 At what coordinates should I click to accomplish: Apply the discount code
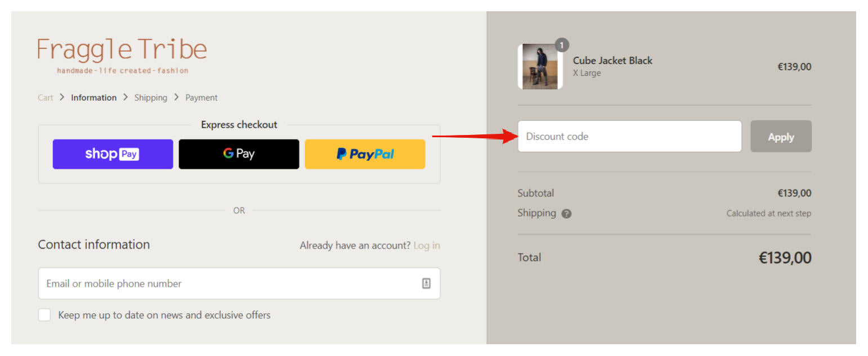780,137
